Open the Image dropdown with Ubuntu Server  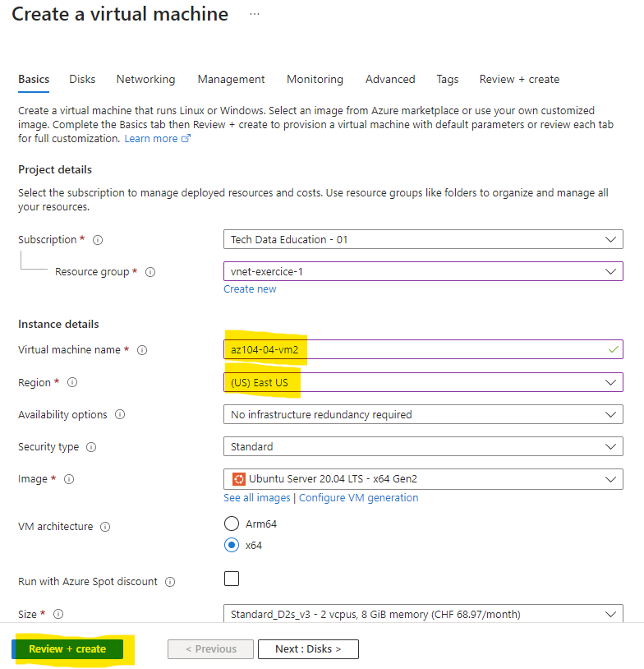[x=423, y=479]
